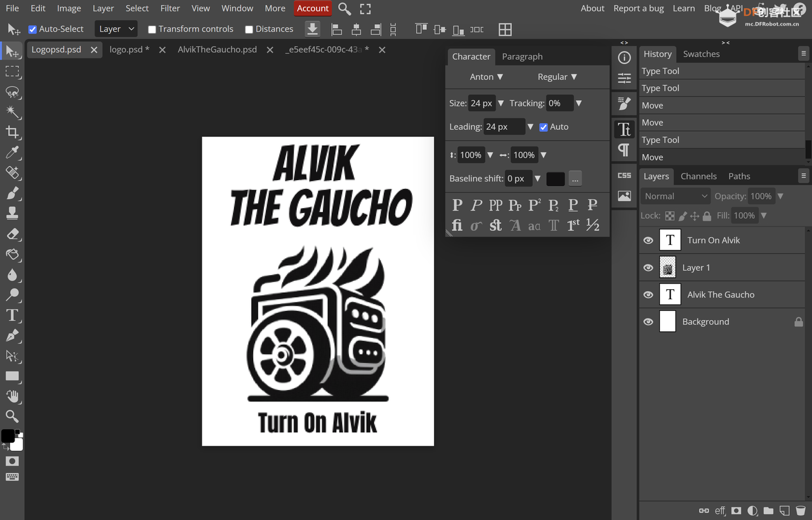Enable the Distances checkbox
The image size is (812, 520).
249,29
